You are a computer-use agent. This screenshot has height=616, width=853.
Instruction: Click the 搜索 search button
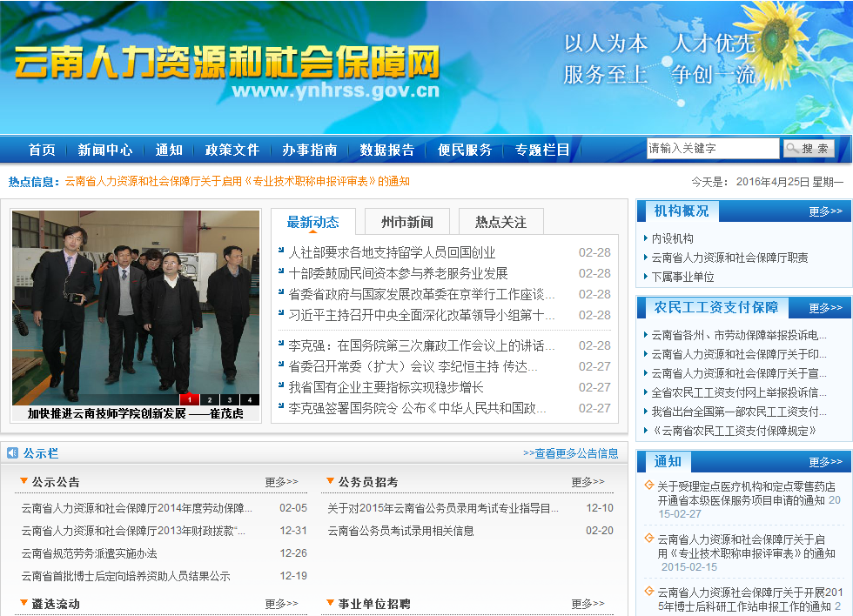809,148
